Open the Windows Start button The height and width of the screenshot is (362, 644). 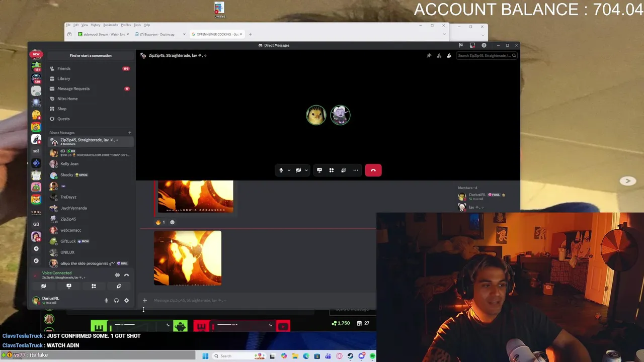pyautogui.click(x=205, y=356)
